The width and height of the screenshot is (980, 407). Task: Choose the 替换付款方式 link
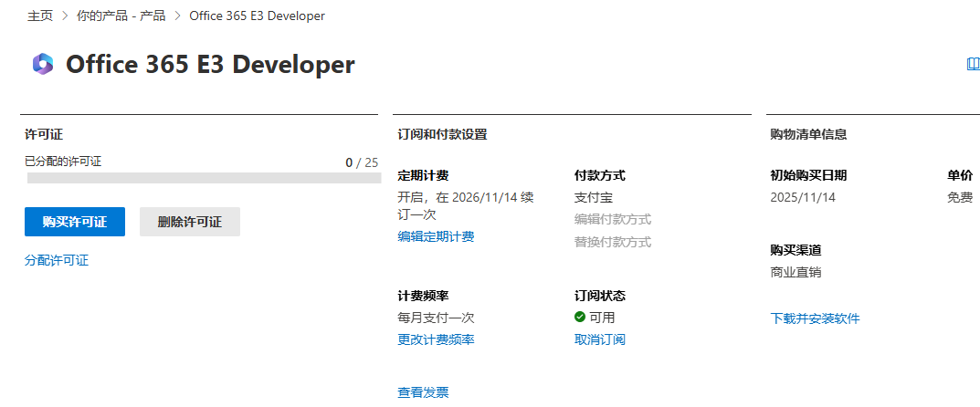tap(612, 242)
